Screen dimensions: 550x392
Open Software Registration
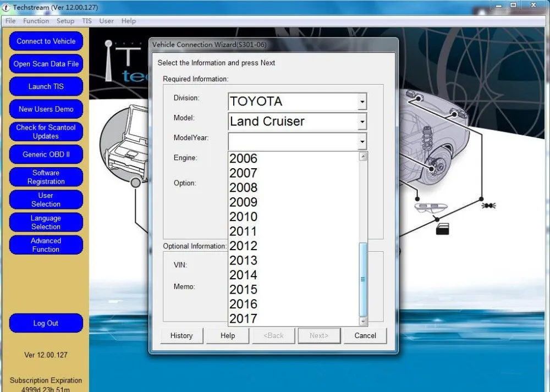tap(46, 176)
